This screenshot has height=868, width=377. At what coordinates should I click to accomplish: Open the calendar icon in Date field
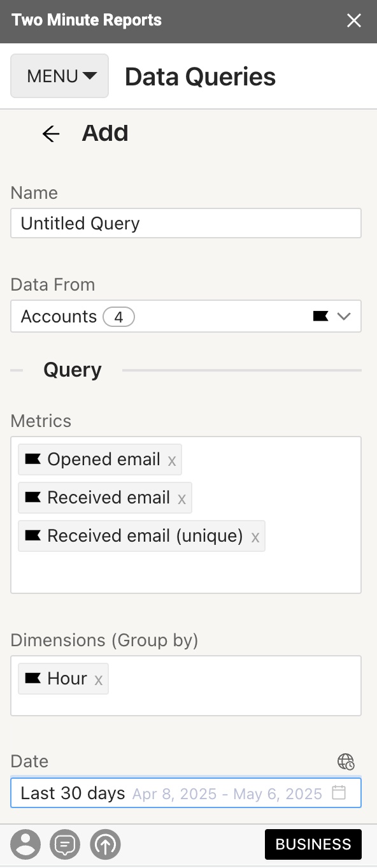point(339,793)
